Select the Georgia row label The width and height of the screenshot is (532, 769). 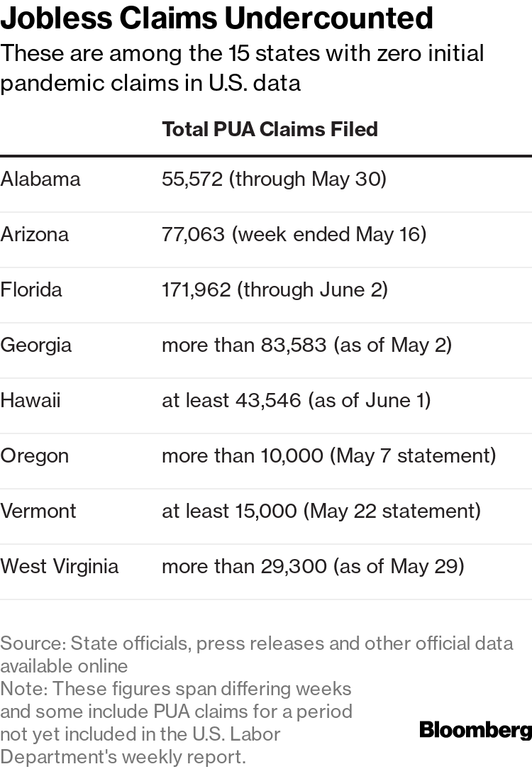(35, 345)
